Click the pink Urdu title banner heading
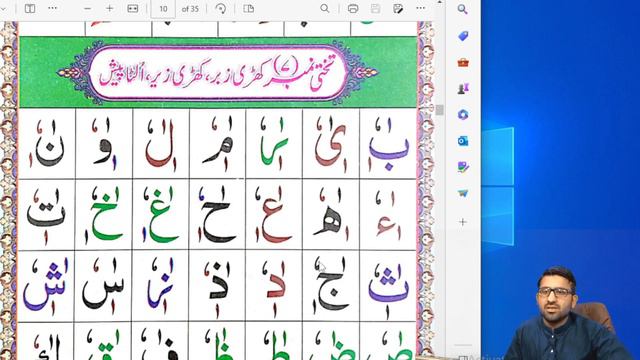 (x=218, y=73)
